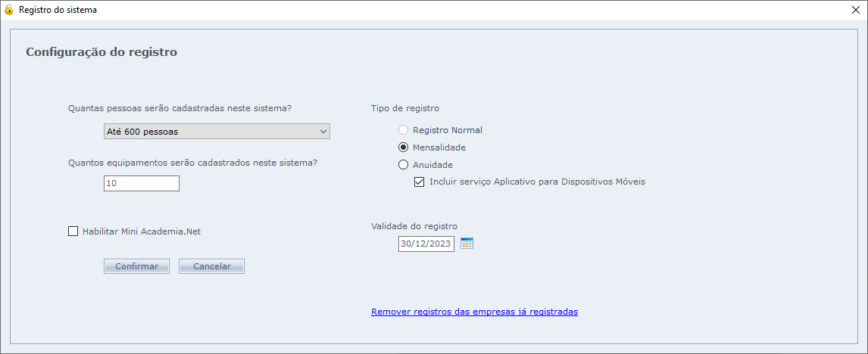Click the Tipo de registro label
Screen dimensions: 868x354
coord(405,108)
